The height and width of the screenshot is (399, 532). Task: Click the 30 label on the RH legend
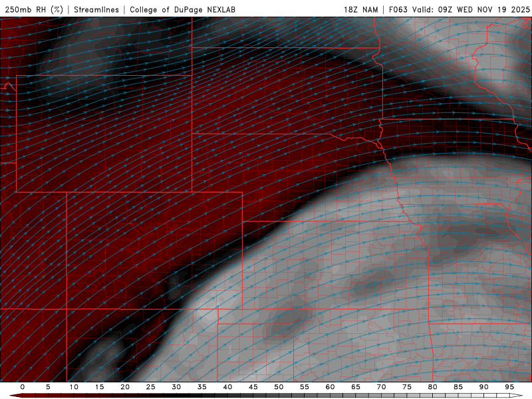coord(176,387)
